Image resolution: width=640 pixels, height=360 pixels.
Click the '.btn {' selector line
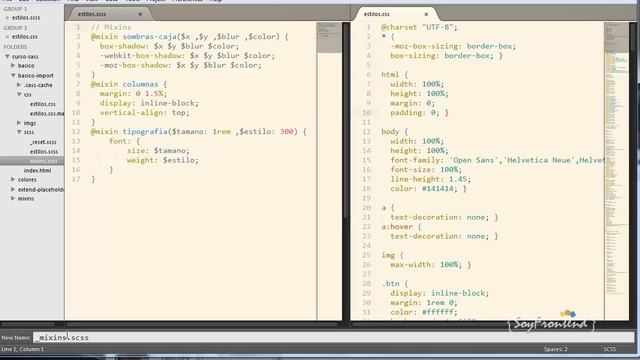[394, 284]
